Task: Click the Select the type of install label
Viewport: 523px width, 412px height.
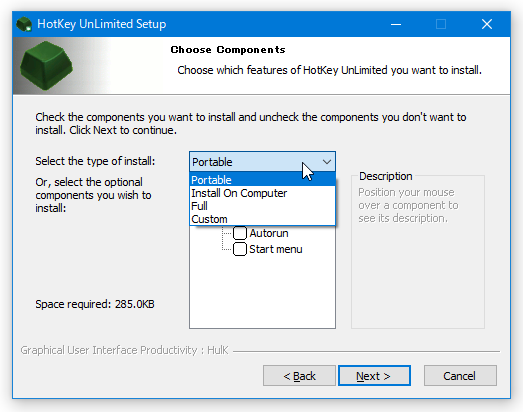Action: [95, 161]
